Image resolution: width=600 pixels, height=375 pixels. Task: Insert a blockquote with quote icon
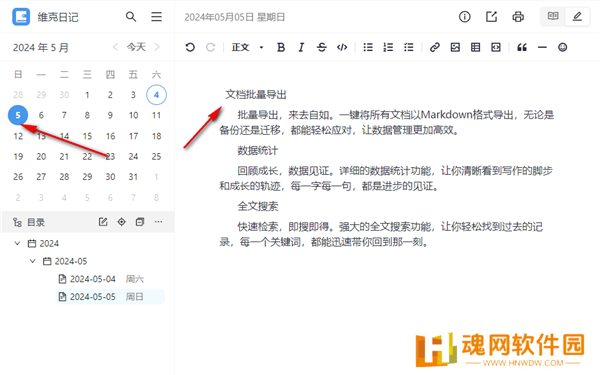[522, 47]
